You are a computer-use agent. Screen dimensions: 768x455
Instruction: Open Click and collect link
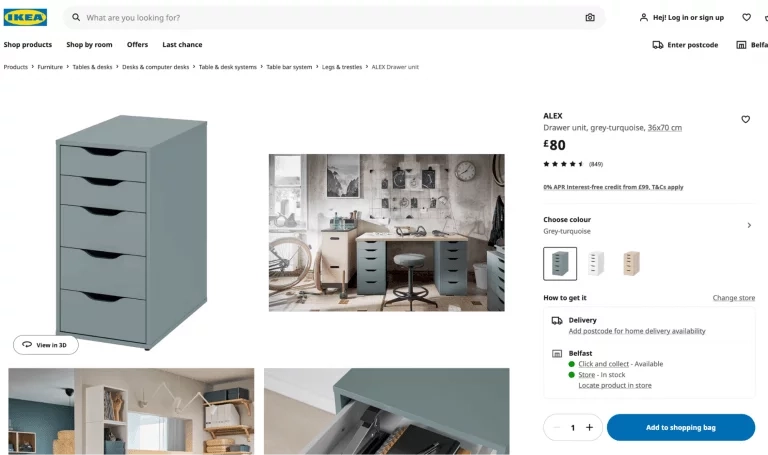[x=603, y=364]
